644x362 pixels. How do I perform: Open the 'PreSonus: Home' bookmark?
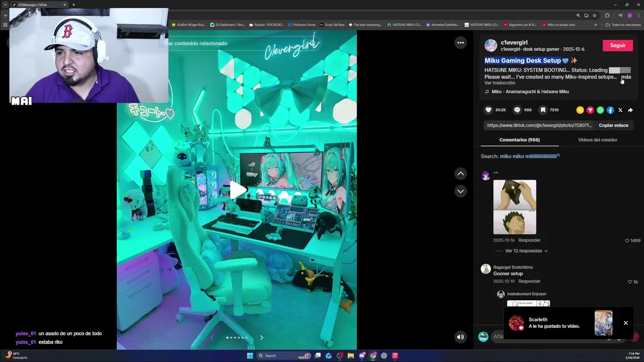302,25
